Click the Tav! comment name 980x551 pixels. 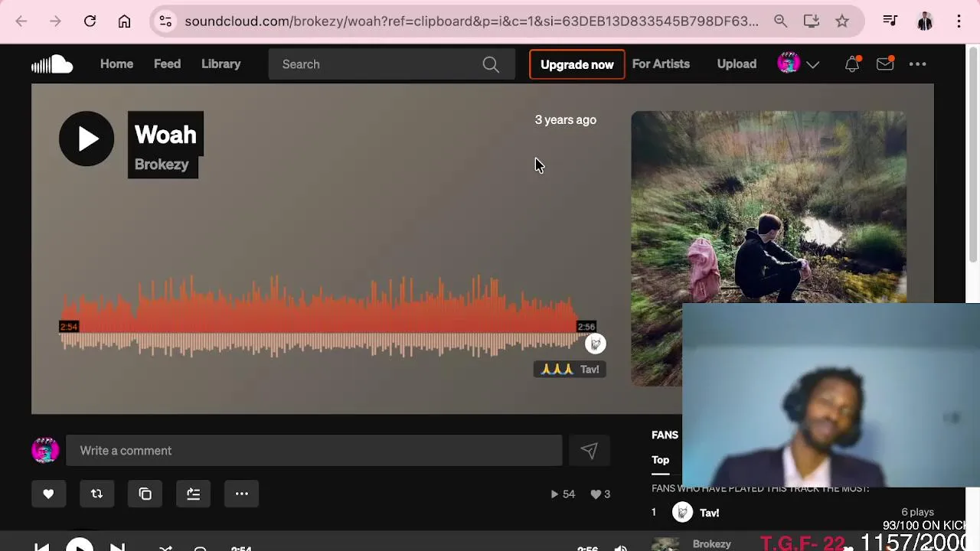pos(590,370)
